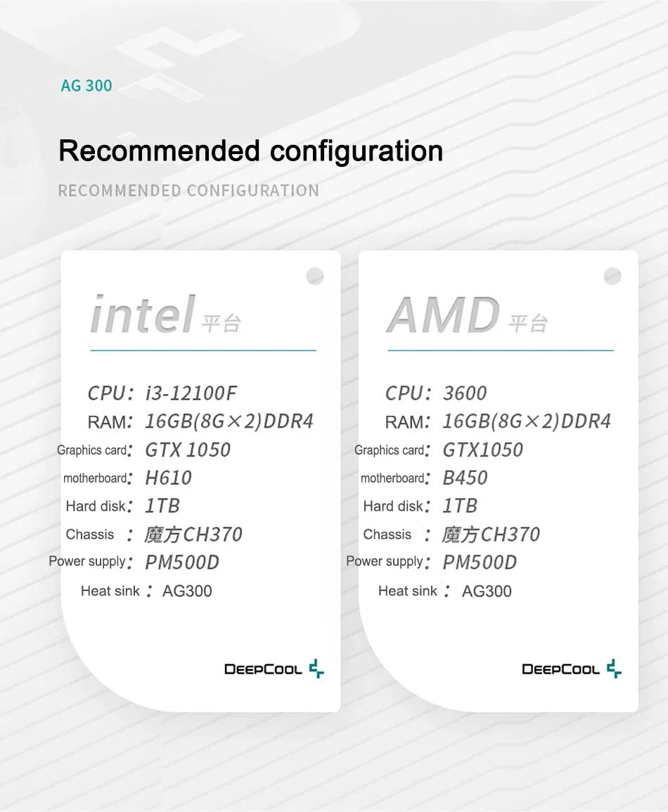Image resolution: width=668 pixels, height=812 pixels.
Task: Click the green DeepCool emblem, AMD card
Action: tap(614, 668)
